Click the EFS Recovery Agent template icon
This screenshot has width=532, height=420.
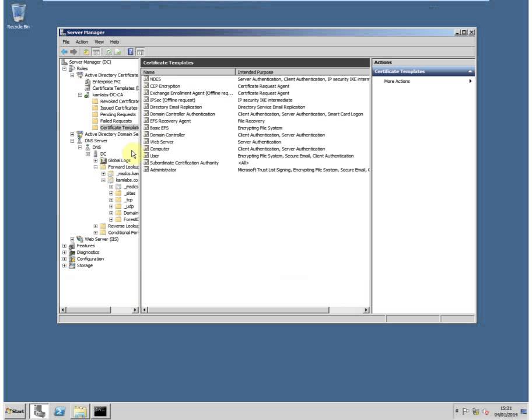click(146, 120)
